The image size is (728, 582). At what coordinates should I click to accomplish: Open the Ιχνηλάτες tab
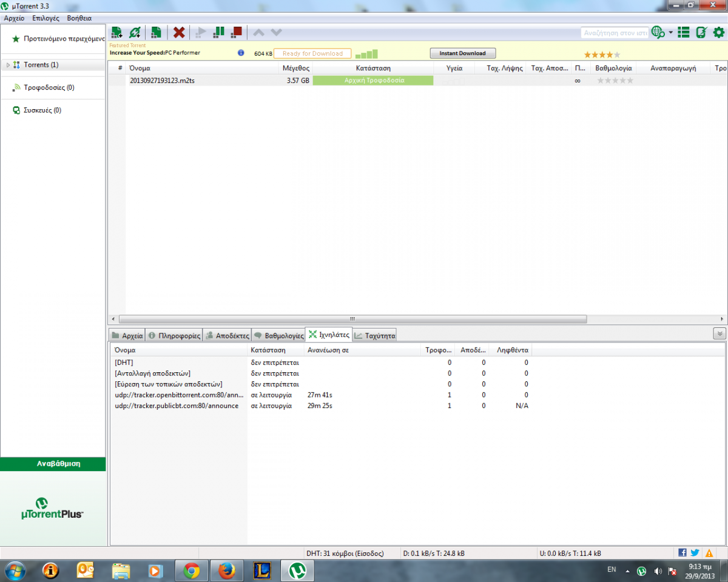(x=329, y=335)
